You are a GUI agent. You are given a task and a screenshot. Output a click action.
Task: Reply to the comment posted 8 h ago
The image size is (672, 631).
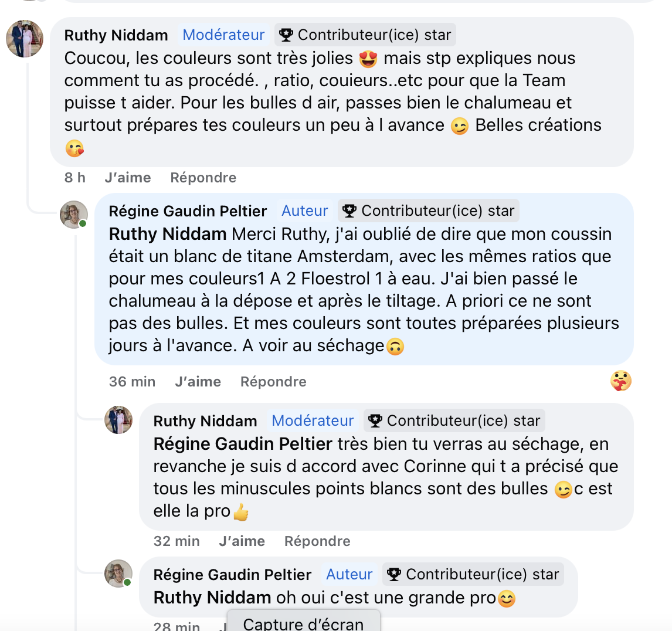tap(203, 178)
